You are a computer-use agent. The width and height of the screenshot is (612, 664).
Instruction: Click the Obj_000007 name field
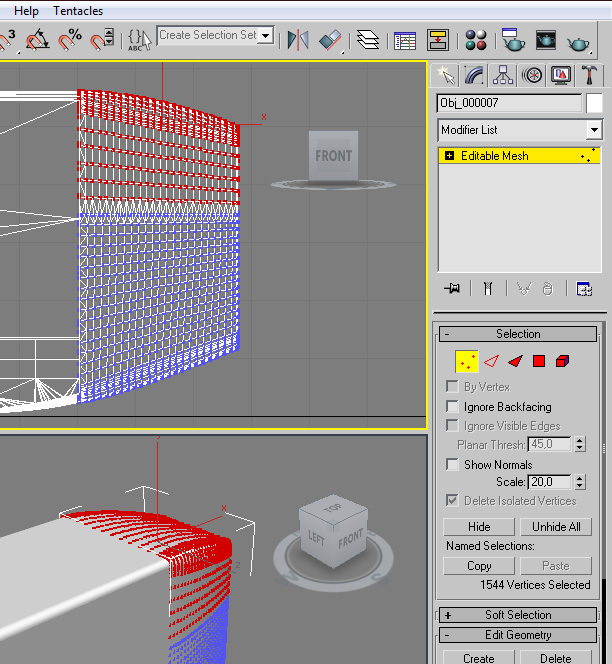(509, 103)
